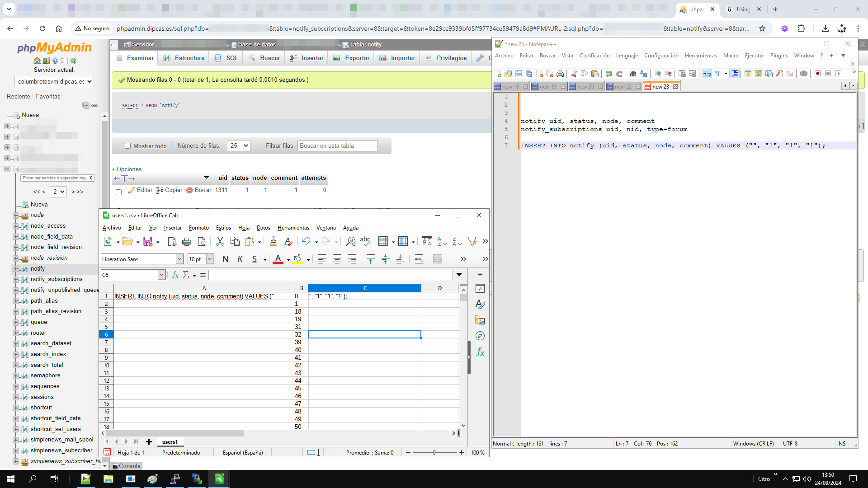
Task: Click Show All Characters pilcrow icon in Notepad++
Action: (717, 74)
